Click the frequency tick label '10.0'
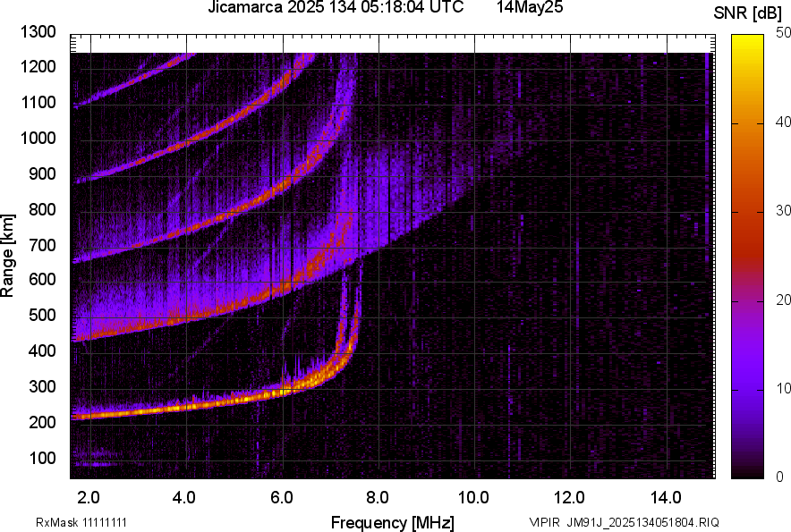The height and width of the screenshot is (532, 791). point(473,498)
